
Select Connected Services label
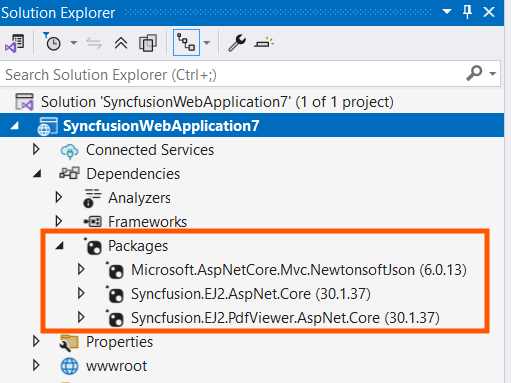click(150, 150)
